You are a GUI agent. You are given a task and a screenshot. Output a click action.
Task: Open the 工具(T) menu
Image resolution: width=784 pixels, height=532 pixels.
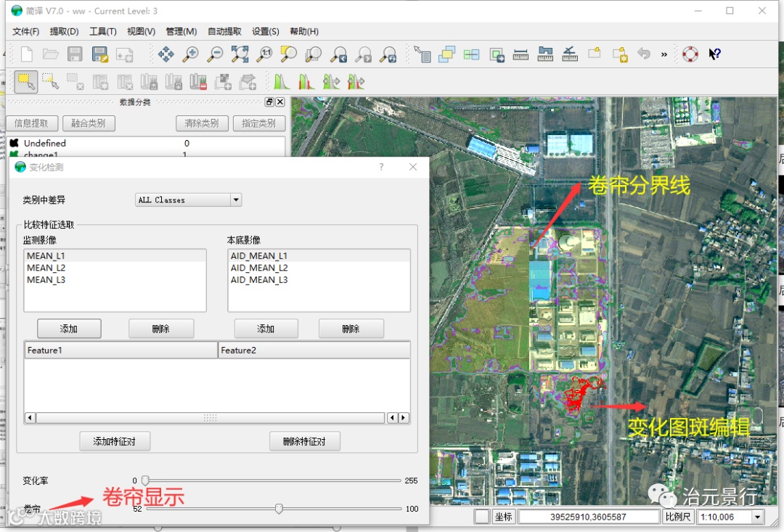tap(102, 31)
